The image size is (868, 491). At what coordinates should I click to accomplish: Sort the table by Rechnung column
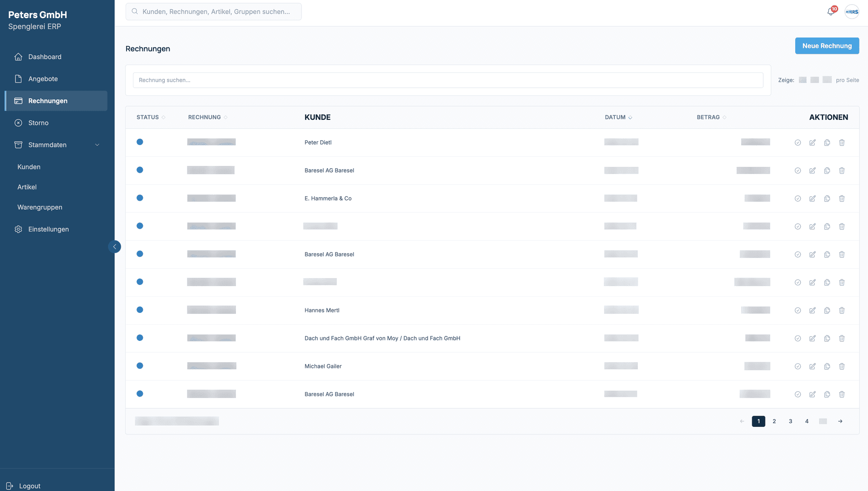tap(208, 117)
